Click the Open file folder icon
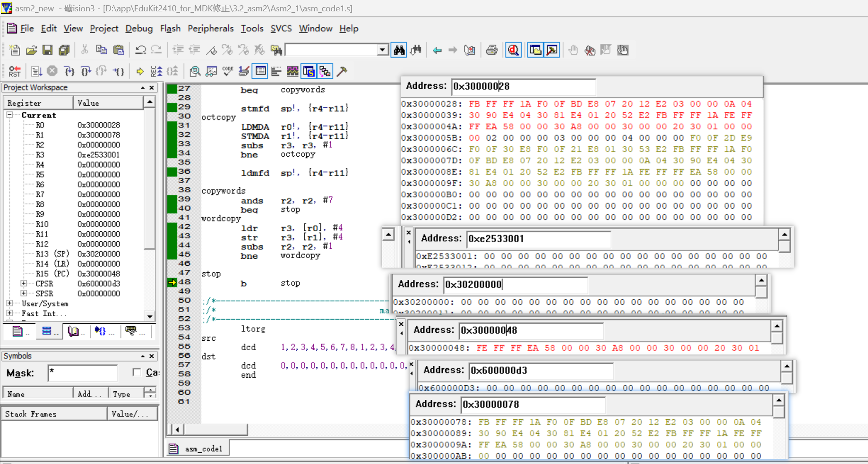868x464 pixels. point(31,50)
